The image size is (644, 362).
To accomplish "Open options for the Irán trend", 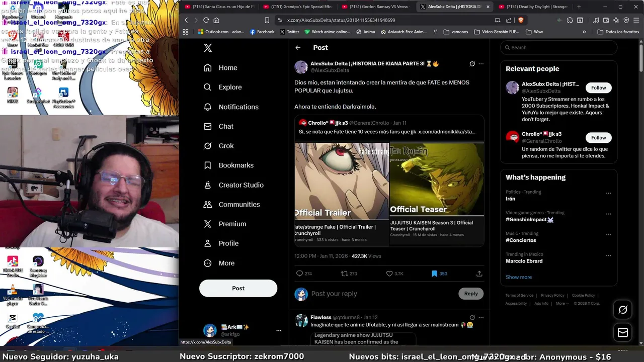I will (608, 193).
